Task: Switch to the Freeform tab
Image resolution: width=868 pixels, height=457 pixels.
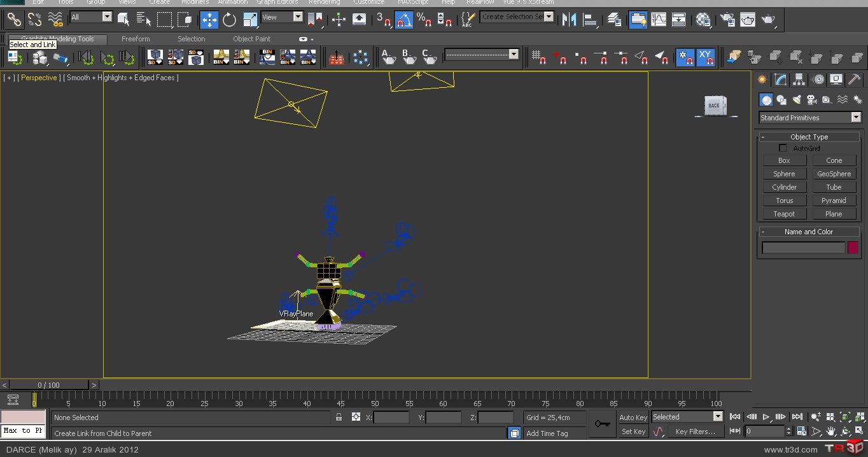Action: coord(136,39)
